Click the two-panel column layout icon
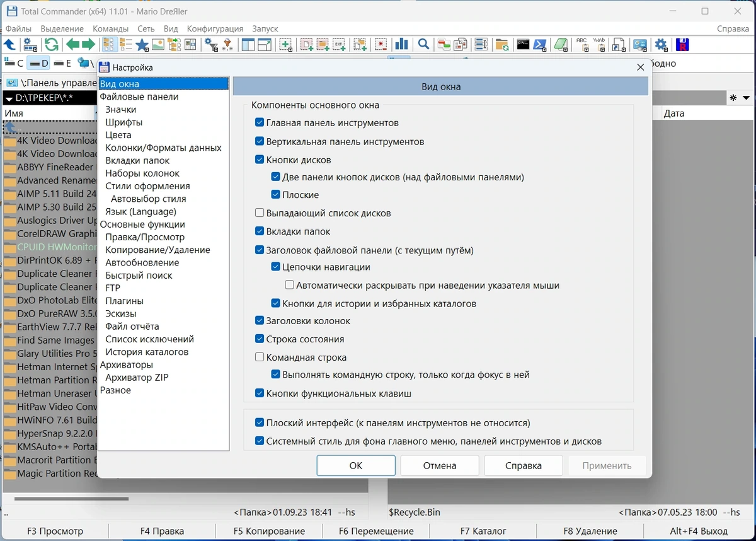Screen dimensions: 756x541 [248, 44]
